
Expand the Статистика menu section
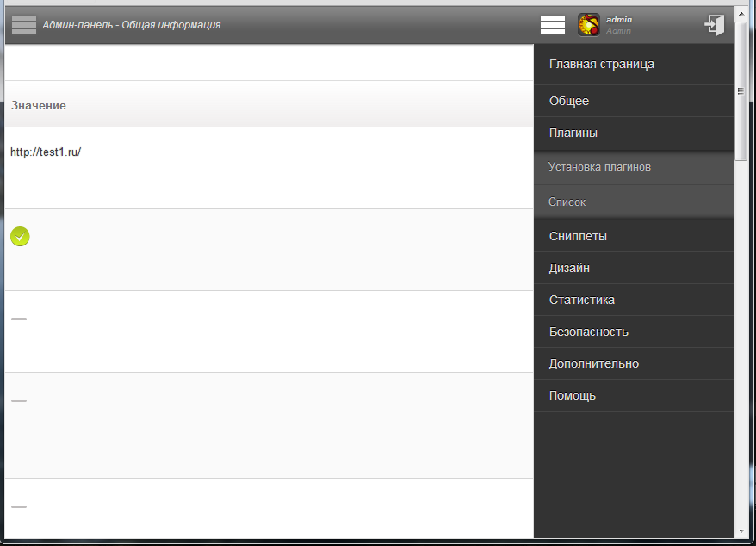634,300
